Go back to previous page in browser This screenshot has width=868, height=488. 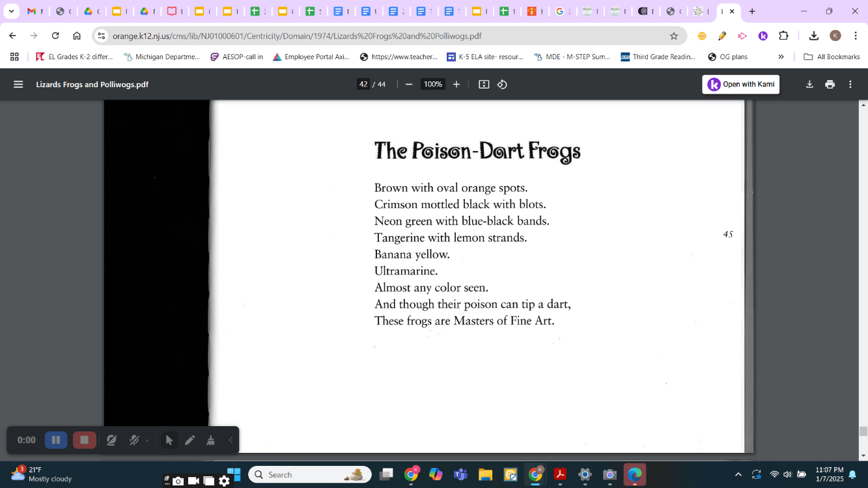point(12,36)
